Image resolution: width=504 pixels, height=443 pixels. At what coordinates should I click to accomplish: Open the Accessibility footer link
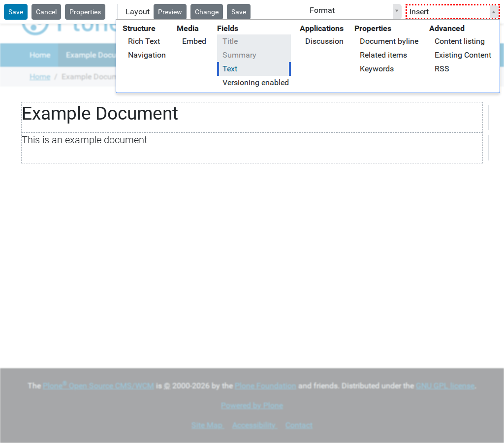tap(254, 426)
